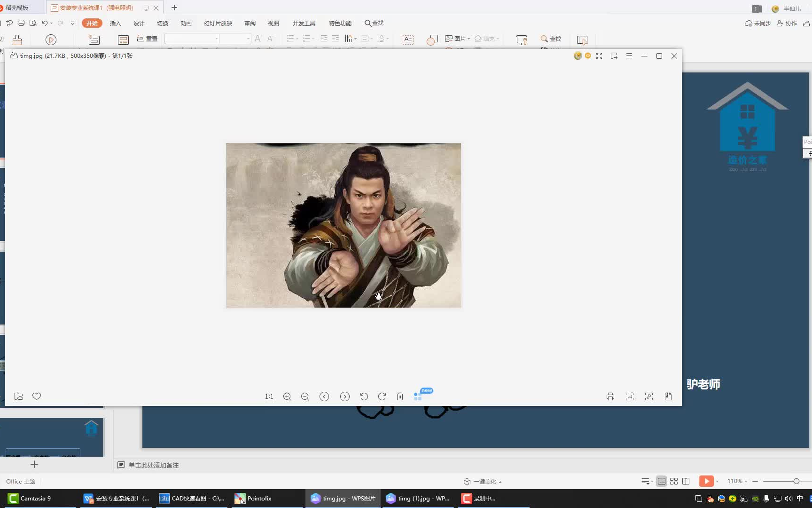
Task: Rotate the image counterclockwise
Action: 364,397
